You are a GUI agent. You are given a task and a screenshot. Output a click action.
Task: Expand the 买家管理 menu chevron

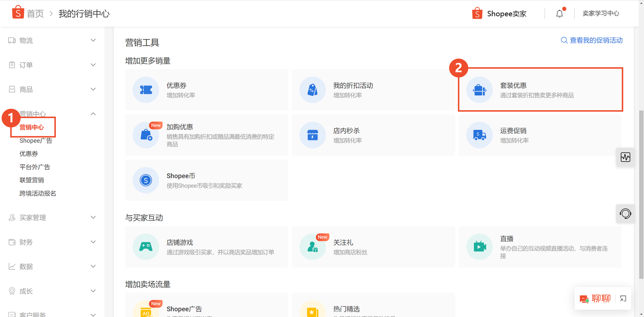93,217
